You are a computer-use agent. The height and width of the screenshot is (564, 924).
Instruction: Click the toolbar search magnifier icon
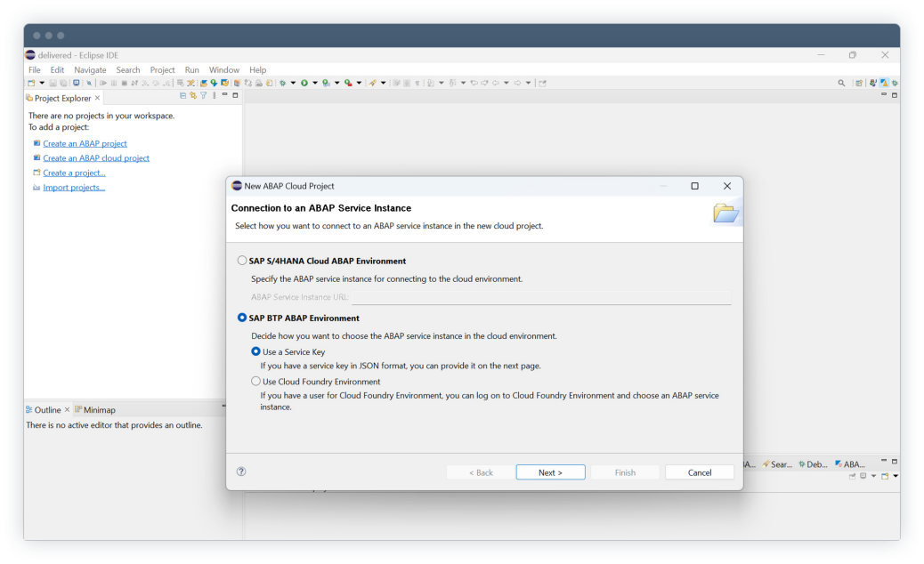tap(842, 83)
